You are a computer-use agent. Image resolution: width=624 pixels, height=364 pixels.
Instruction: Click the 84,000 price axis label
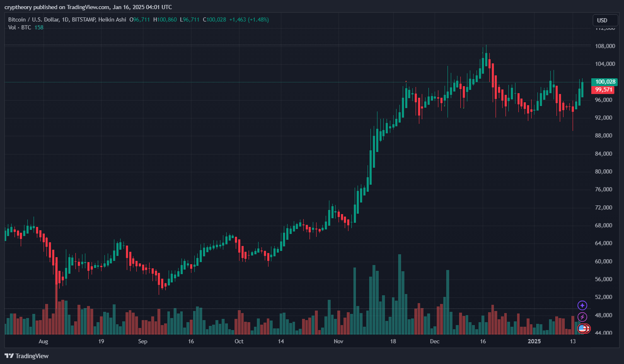coord(603,154)
